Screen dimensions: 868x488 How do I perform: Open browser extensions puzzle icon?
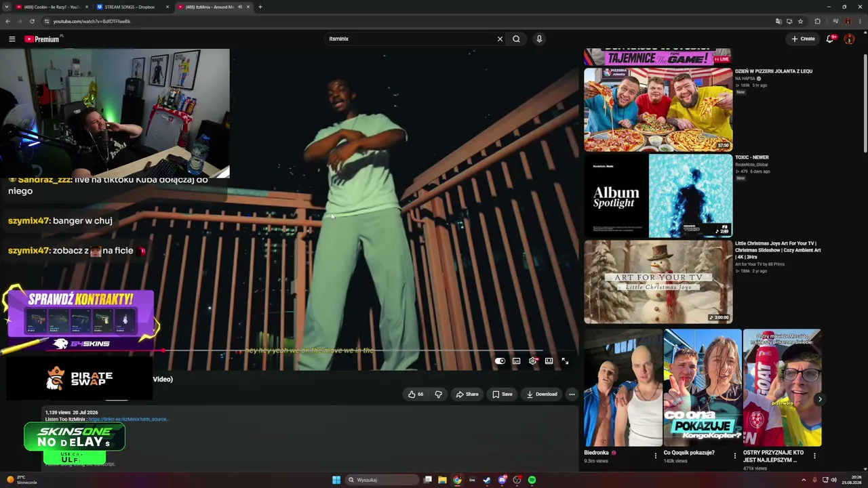click(x=818, y=21)
